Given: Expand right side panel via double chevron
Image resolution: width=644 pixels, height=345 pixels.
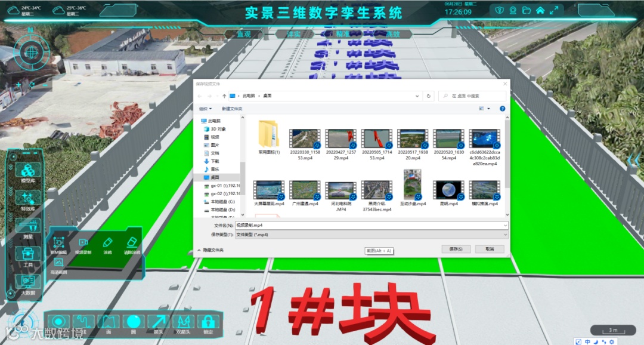Looking at the screenshot, I should (x=634, y=161).
